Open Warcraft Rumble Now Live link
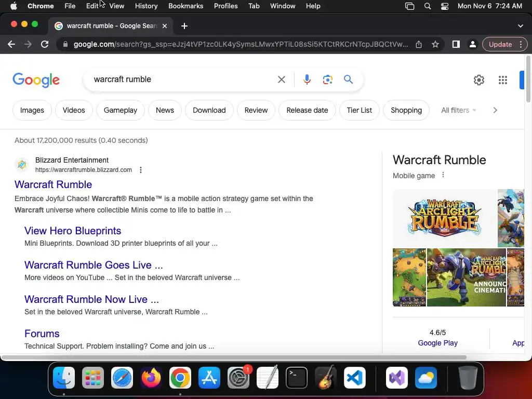Image resolution: width=532 pixels, height=399 pixels. (91, 299)
